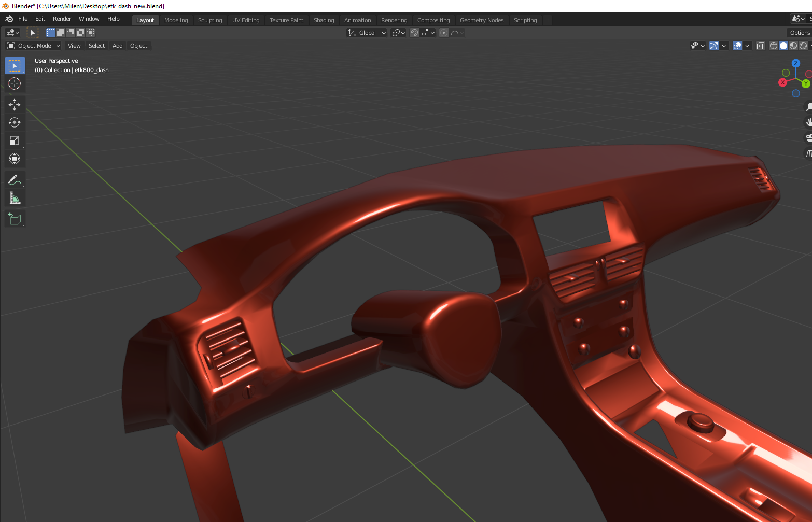
Task: Click the negative Y axis gizmo circle
Action: click(786, 73)
